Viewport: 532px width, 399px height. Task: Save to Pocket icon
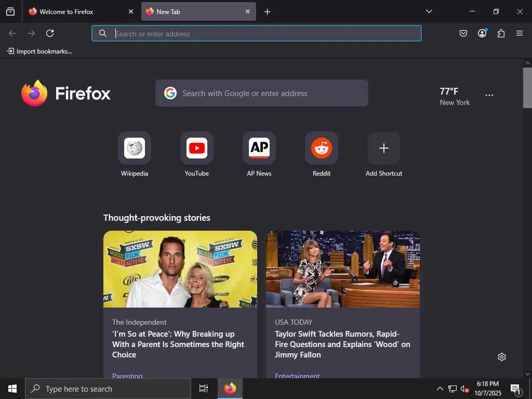463,33
